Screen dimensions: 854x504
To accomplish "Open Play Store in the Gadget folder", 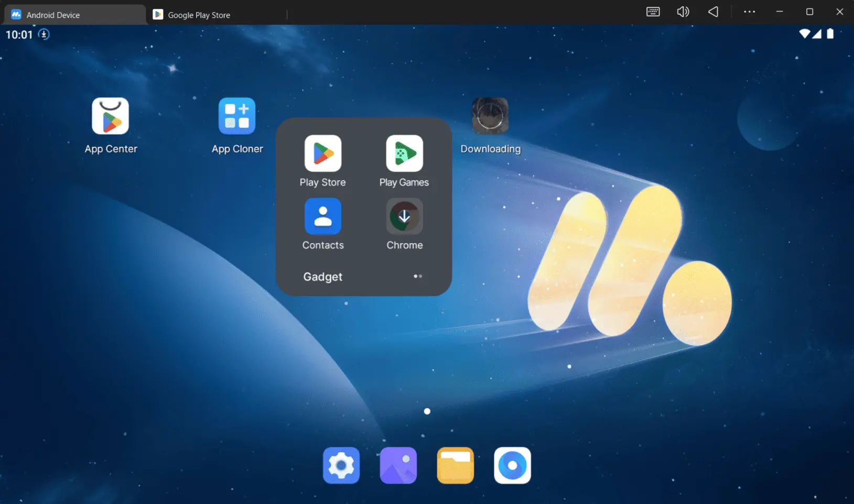I will pyautogui.click(x=323, y=153).
